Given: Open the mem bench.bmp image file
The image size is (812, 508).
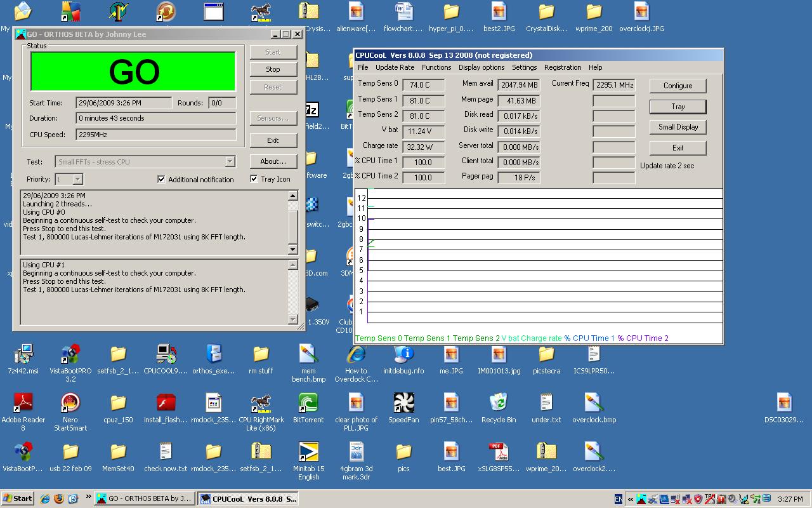Looking at the screenshot, I should 308,354.
